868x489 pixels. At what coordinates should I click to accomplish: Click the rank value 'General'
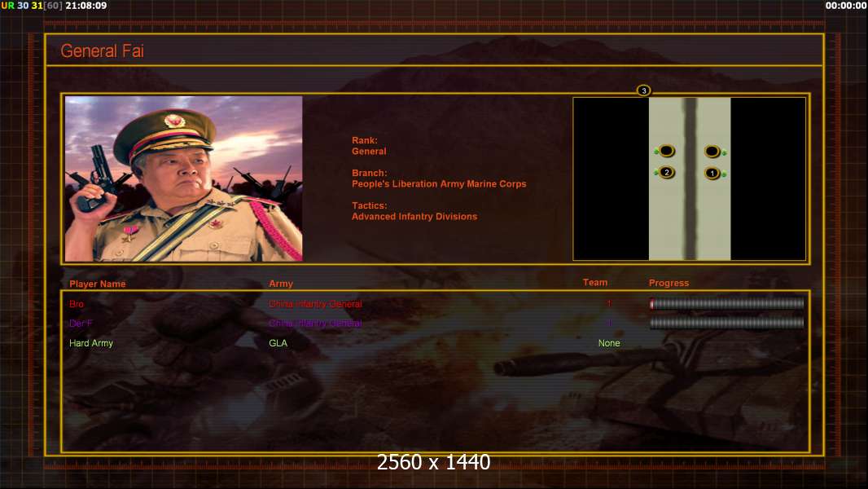(369, 152)
